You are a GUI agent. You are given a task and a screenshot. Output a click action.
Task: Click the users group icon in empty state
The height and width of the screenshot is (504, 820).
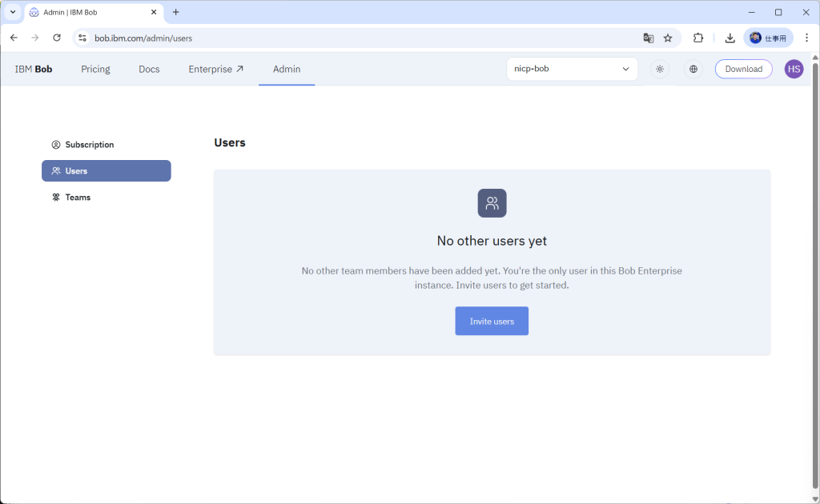[492, 203]
